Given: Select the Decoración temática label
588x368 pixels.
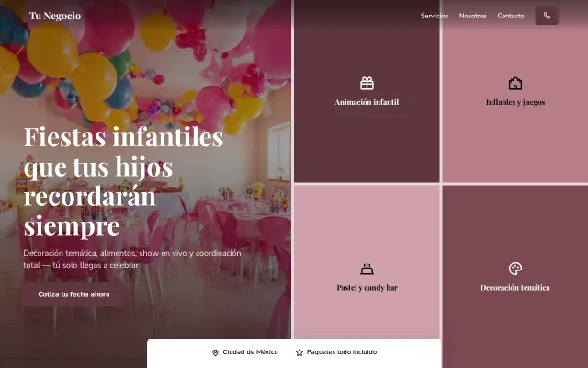Looking at the screenshot, I should [x=515, y=288].
